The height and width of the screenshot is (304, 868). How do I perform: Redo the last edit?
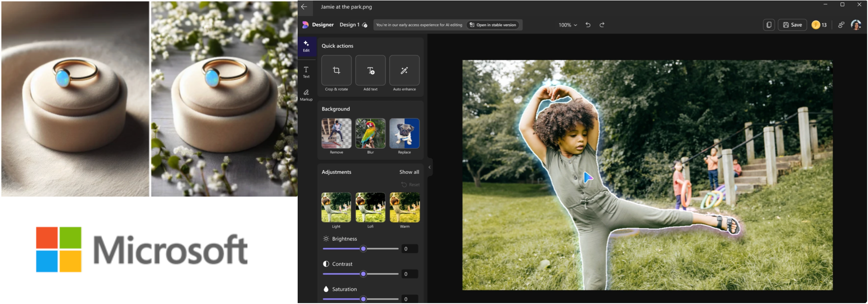(602, 25)
